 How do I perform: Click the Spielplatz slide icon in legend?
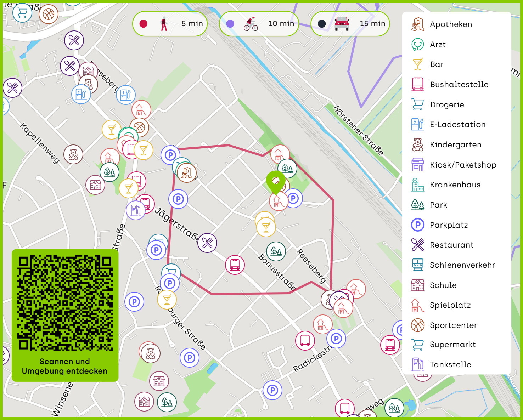pyautogui.click(x=418, y=305)
